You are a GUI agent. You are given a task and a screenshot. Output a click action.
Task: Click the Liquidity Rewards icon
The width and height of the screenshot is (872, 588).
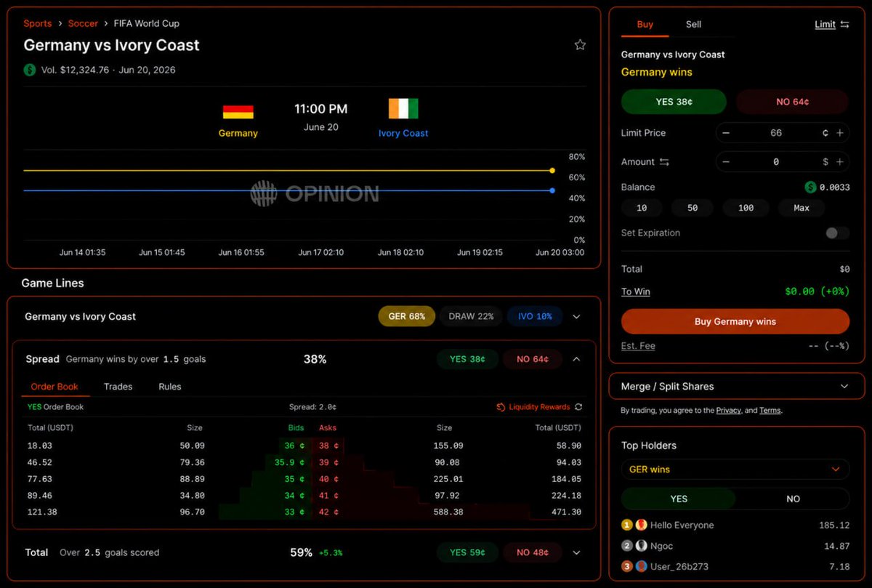click(x=501, y=407)
